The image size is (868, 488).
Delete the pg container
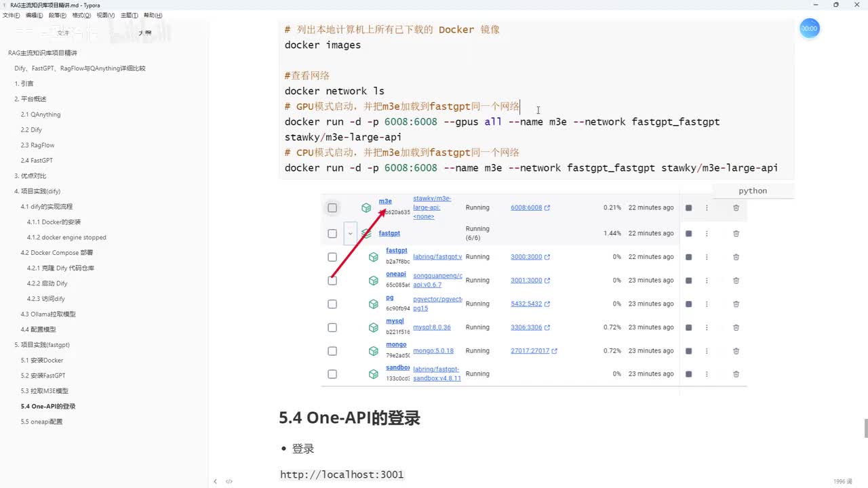coord(736,304)
